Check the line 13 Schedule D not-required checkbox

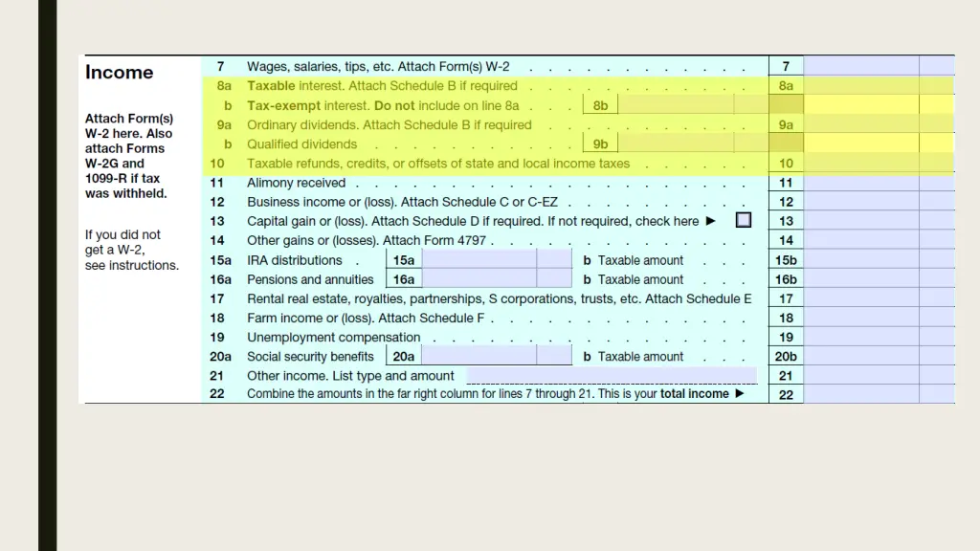pyautogui.click(x=743, y=221)
